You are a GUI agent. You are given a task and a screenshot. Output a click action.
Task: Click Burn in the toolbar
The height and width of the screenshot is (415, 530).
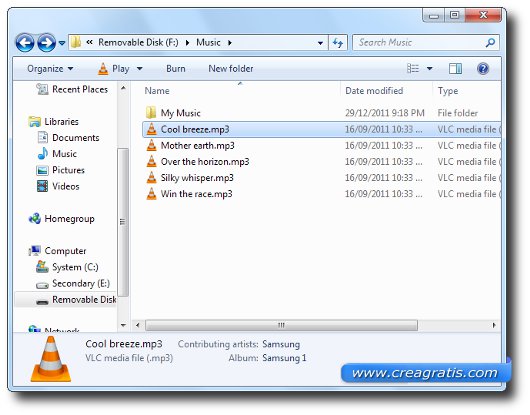tap(176, 69)
